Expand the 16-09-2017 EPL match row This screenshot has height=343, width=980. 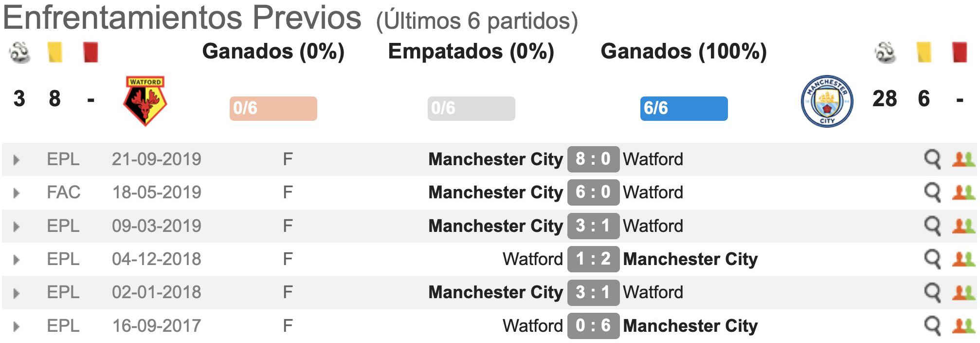16,326
